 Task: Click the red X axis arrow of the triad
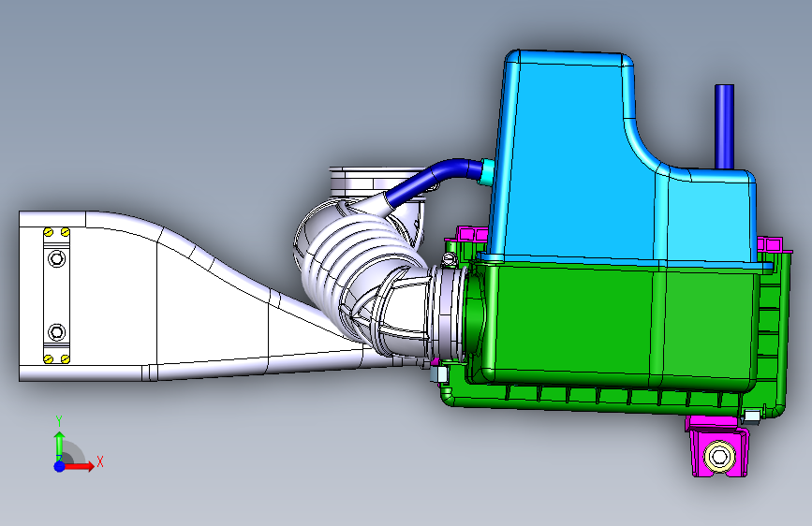tap(79, 466)
